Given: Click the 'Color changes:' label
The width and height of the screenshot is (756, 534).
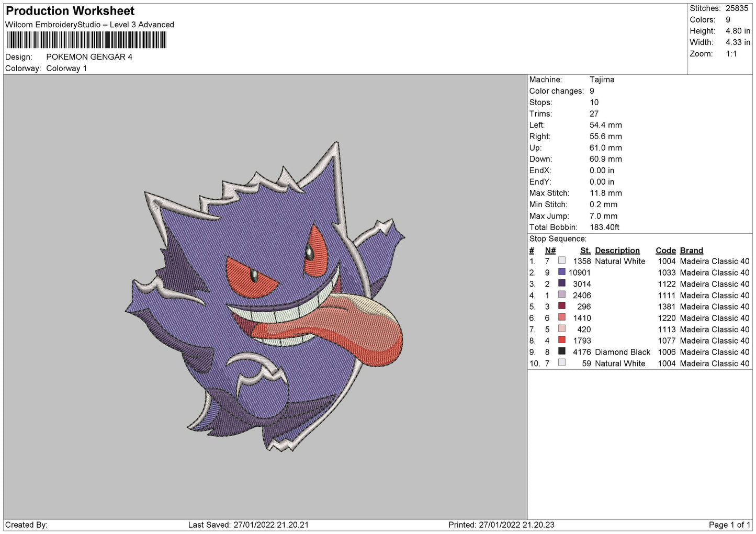Looking at the screenshot, I should coord(556,91).
